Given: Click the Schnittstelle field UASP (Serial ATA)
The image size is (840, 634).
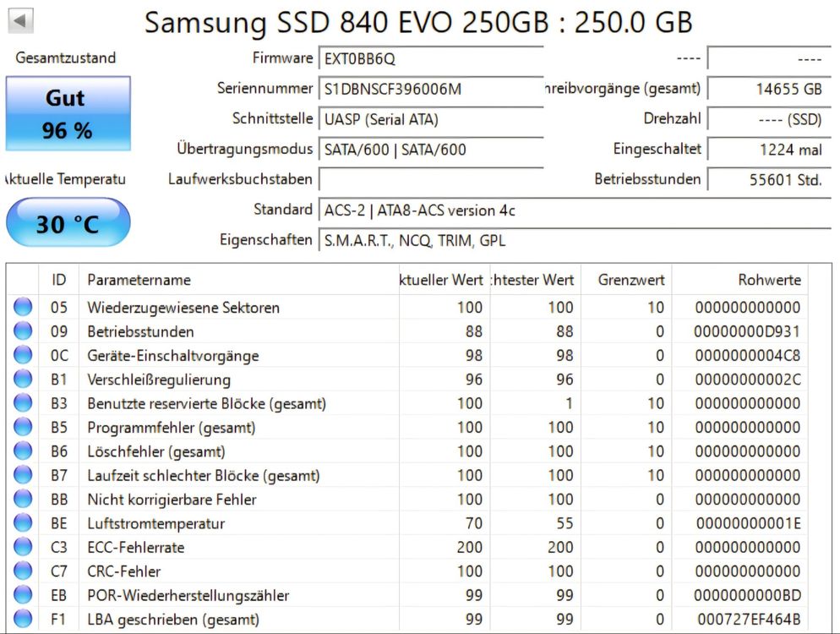Looking at the screenshot, I should coord(431,119).
